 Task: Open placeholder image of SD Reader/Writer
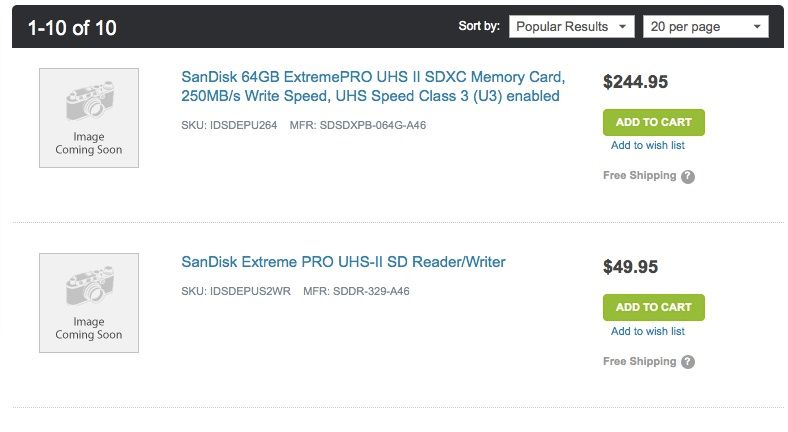click(89, 303)
